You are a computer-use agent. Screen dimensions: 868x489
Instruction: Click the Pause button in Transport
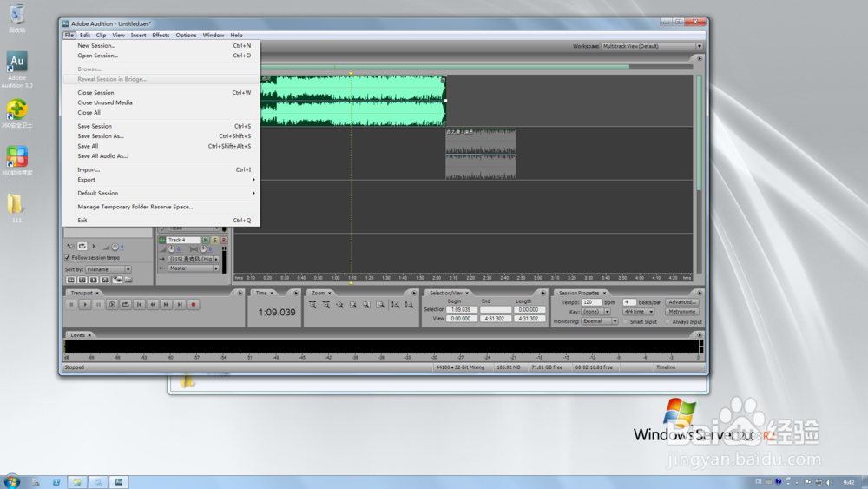click(99, 305)
